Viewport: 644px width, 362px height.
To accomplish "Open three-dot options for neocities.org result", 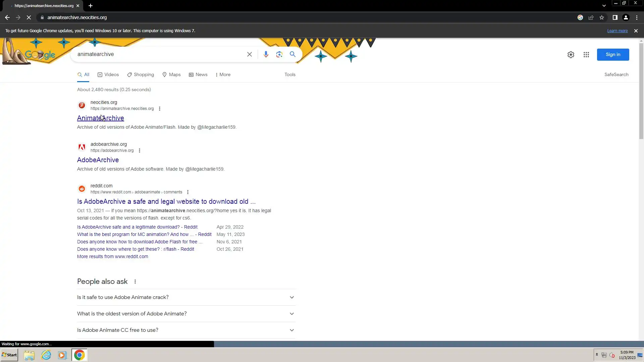I will point(160,109).
